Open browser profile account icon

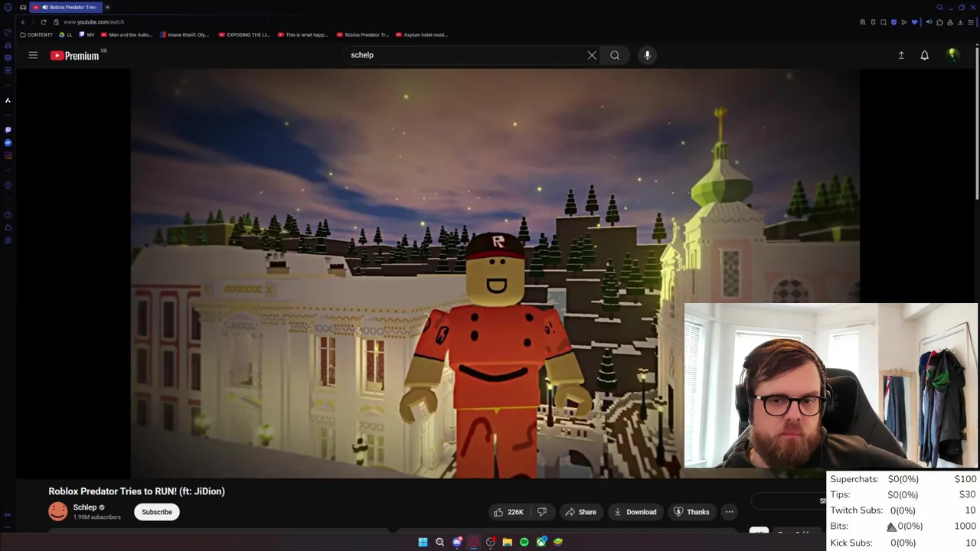pos(950,22)
